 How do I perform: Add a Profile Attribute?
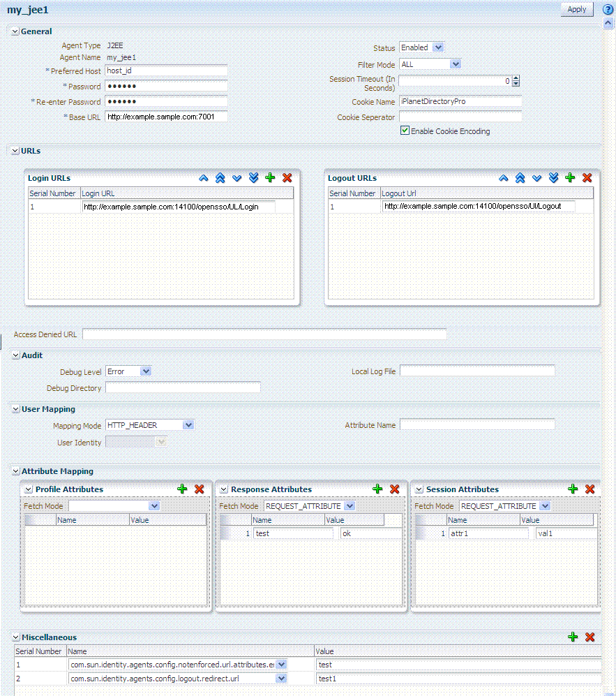(182, 489)
